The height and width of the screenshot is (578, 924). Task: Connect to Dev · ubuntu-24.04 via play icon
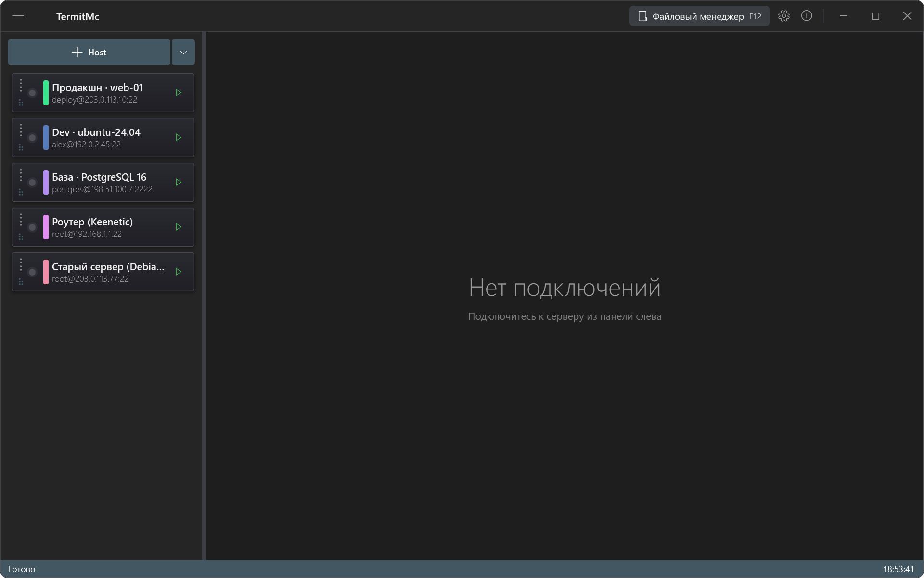(x=179, y=137)
